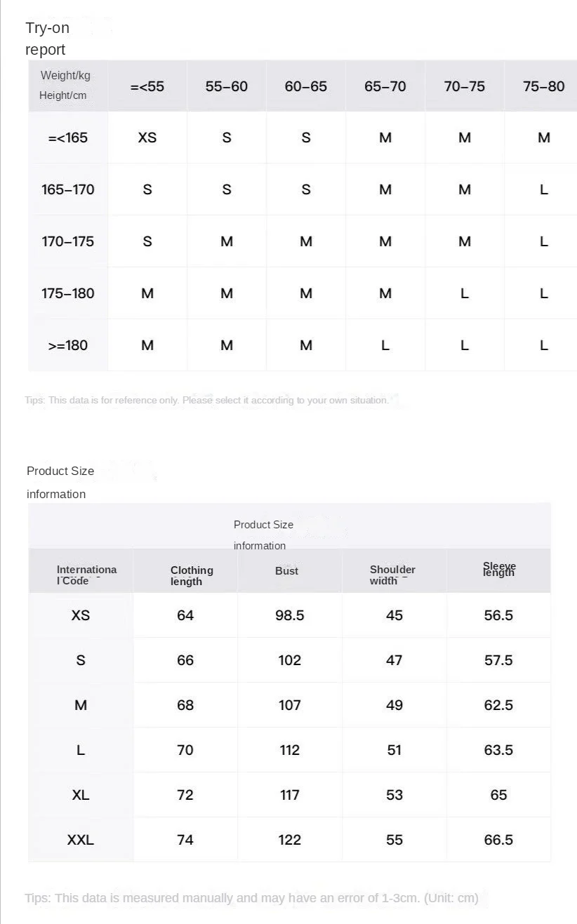
Task: Click the XS cell in the try-on table
Action: (x=147, y=138)
